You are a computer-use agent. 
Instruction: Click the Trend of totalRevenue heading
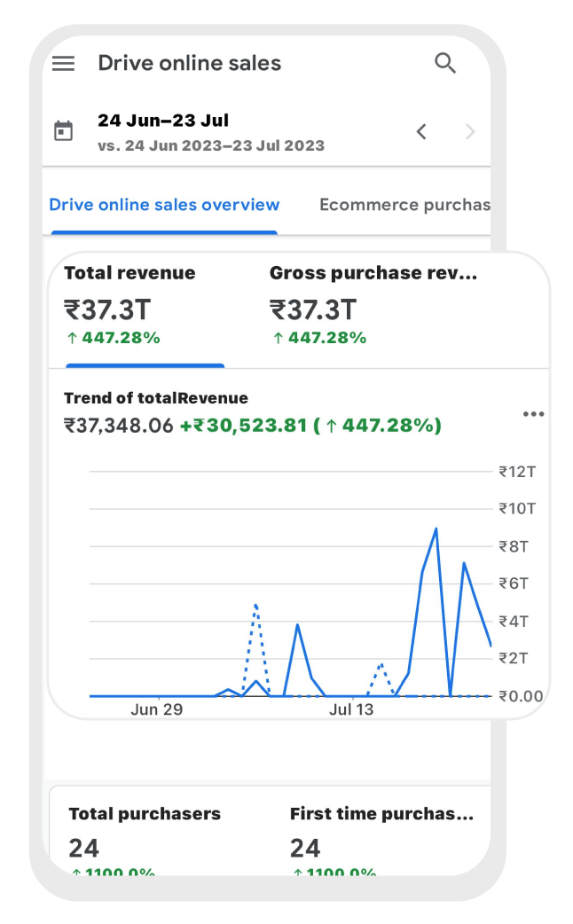(155, 398)
